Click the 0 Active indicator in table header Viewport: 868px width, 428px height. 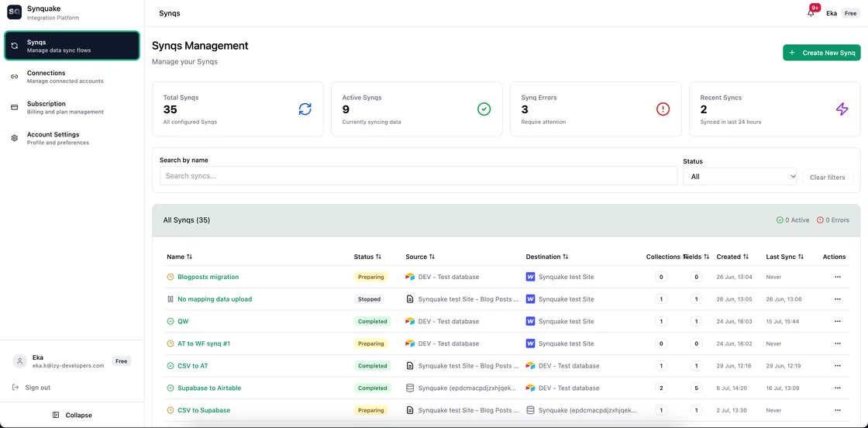point(793,219)
